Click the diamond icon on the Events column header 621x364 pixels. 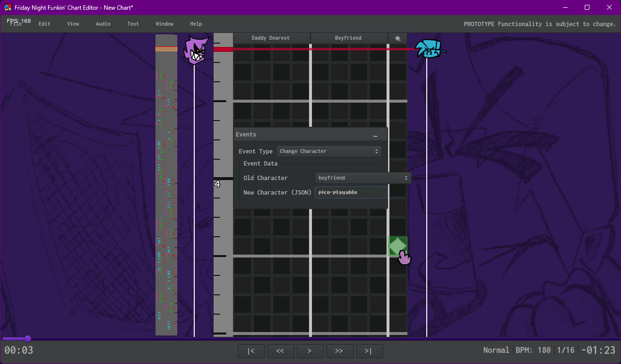click(x=398, y=38)
